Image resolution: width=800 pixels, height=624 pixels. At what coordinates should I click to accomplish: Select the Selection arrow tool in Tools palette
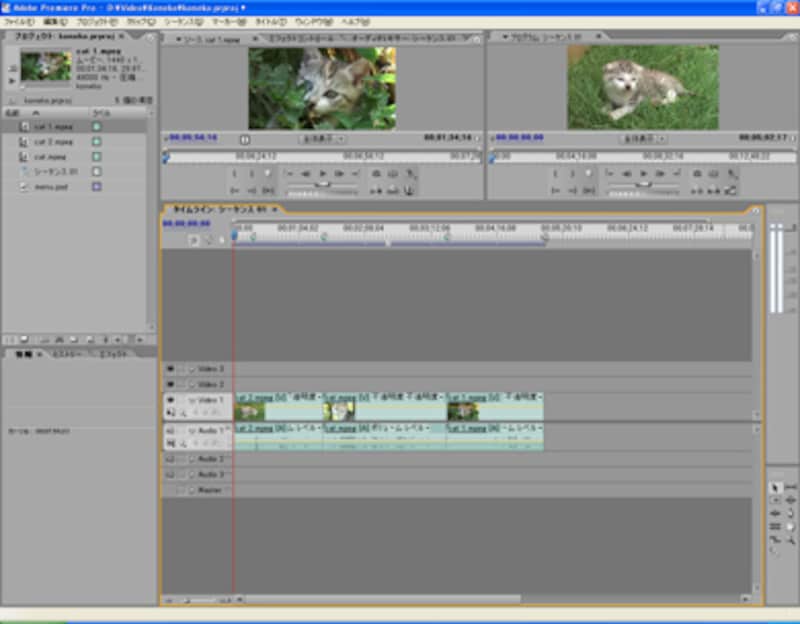click(775, 487)
